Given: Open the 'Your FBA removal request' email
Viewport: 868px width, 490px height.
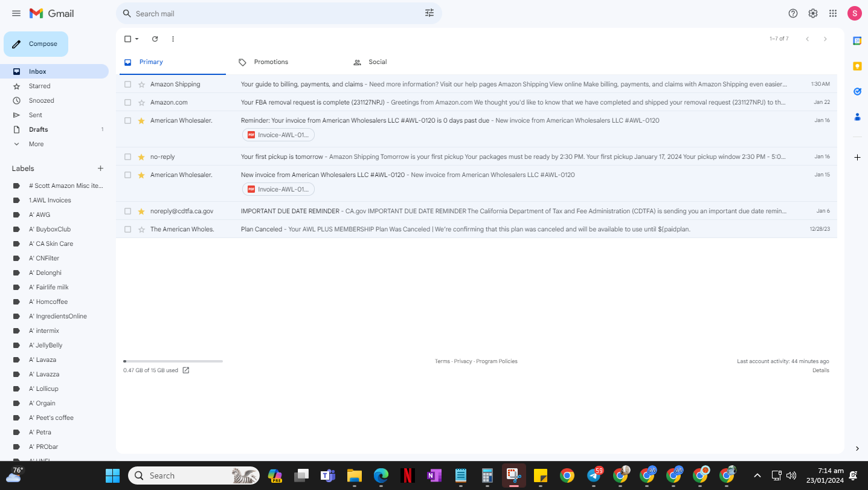Looking at the screenshot, I should [x=477, y=102].
